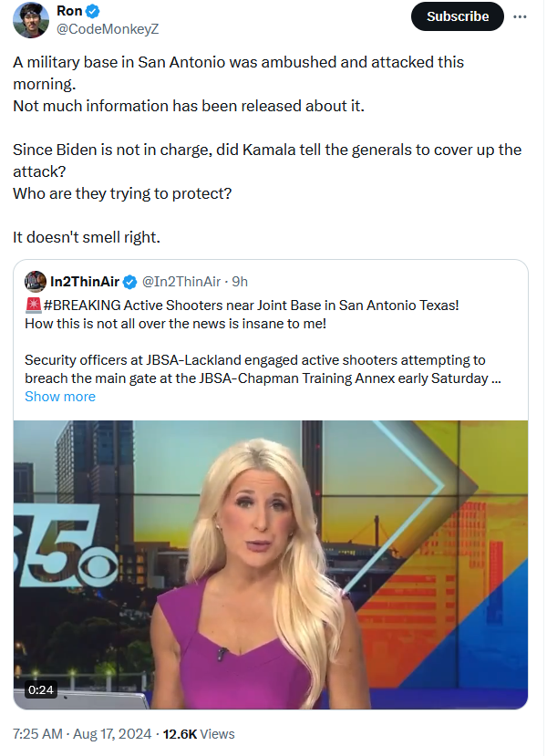The height and width of the screenshot is (756, 547).
Task: Click the In2ThinAir avatar in quoted post
Action: pos(36,282)
